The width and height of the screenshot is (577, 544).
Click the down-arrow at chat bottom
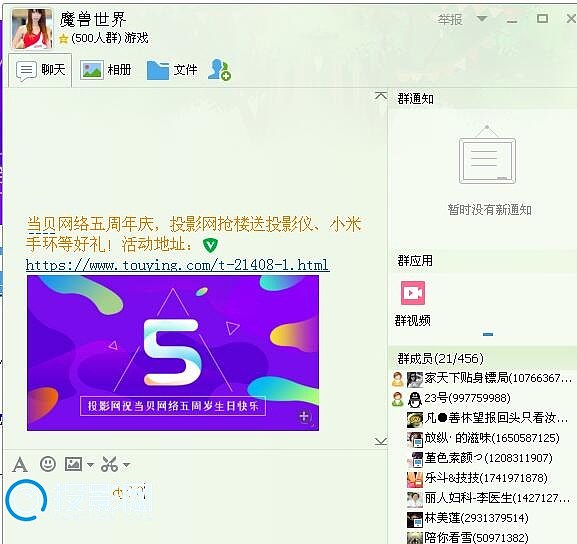pos(381,441)
